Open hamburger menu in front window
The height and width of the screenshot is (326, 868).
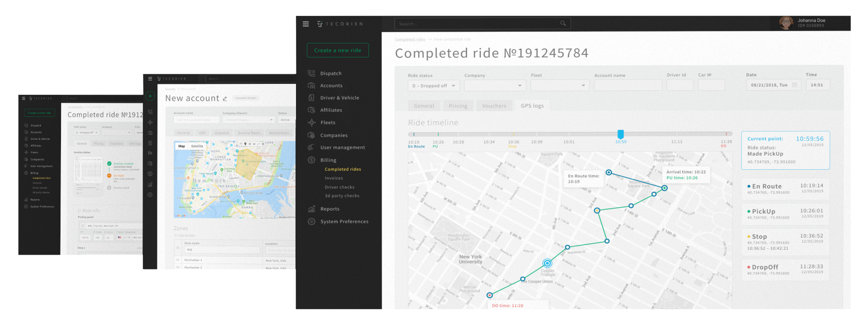[x=305, y=24]
